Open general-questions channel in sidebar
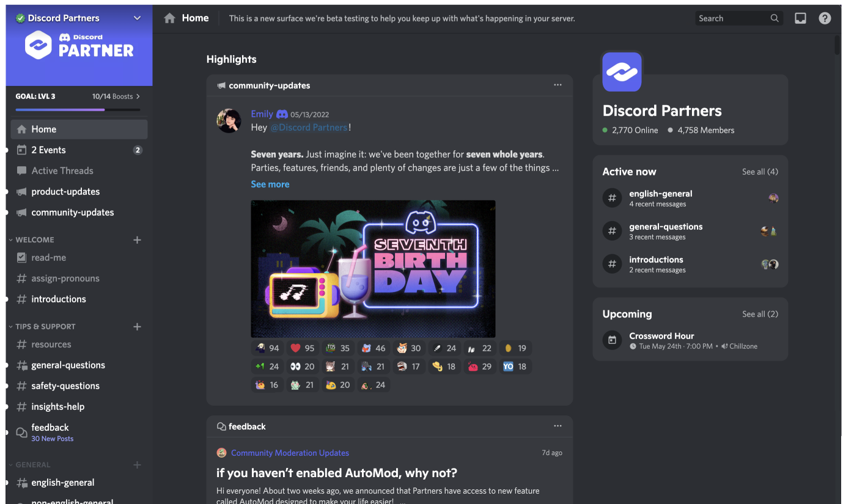This screenshot has height=504, width=843. pyautogui.click(x=79, y=365)
